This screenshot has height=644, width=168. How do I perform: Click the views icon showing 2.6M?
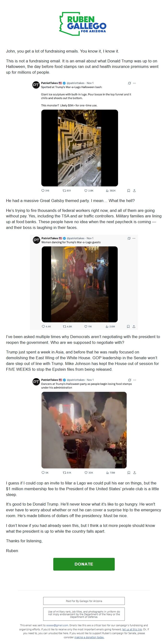tap(107, 327)
